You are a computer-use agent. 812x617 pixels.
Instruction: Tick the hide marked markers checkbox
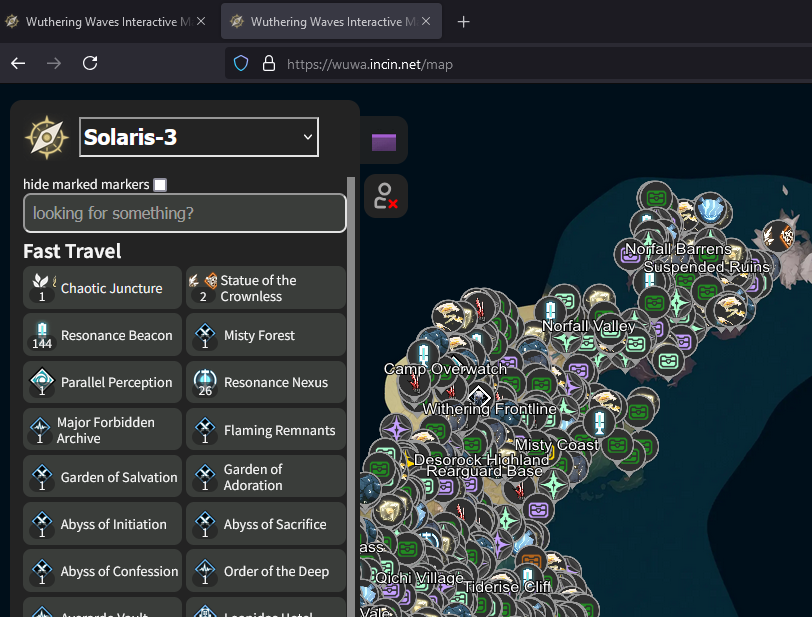click(160, 185)
